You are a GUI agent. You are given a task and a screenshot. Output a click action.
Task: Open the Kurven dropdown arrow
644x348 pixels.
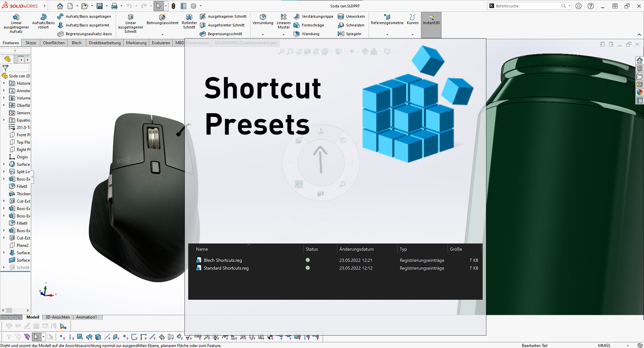pyautogui.click(x=412, y=34)
